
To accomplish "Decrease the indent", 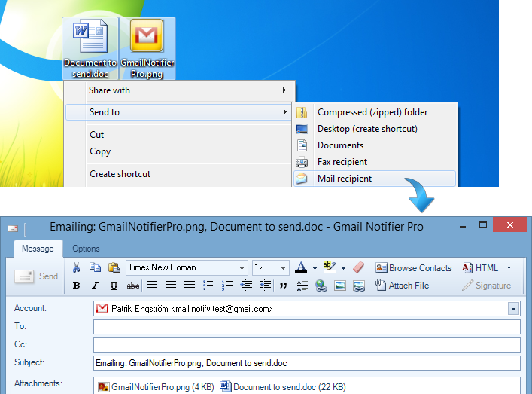I will 246,286.
